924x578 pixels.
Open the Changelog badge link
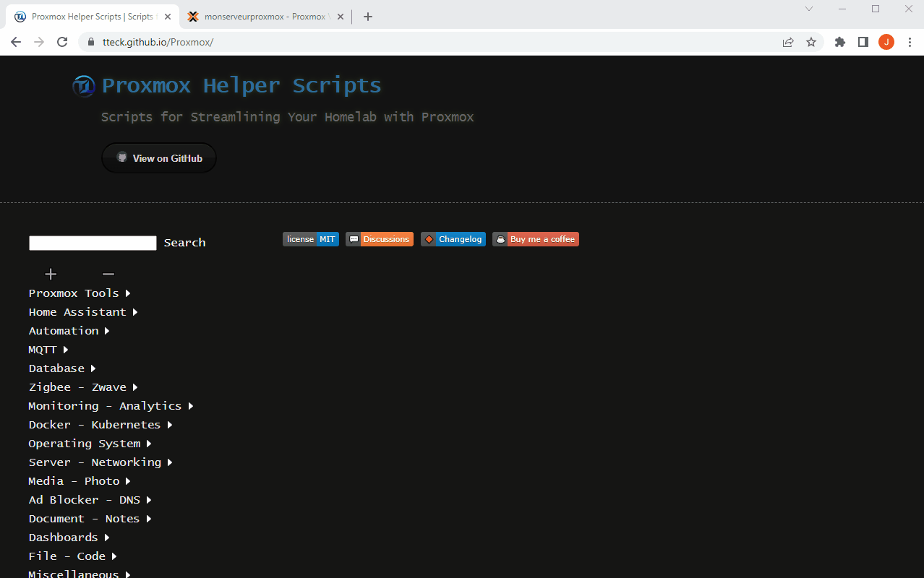click(x=453, y=239)
